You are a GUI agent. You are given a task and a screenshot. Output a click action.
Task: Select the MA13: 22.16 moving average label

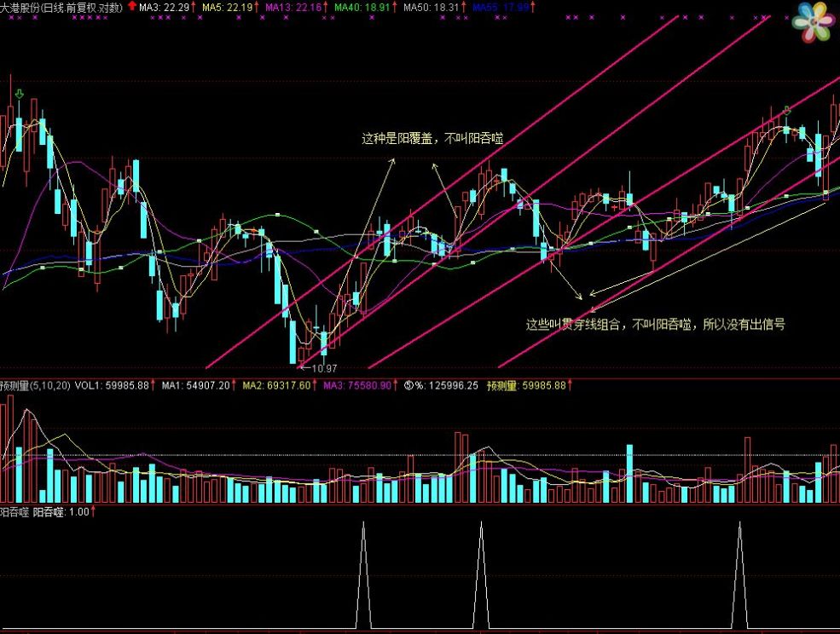tap(293, 8)
